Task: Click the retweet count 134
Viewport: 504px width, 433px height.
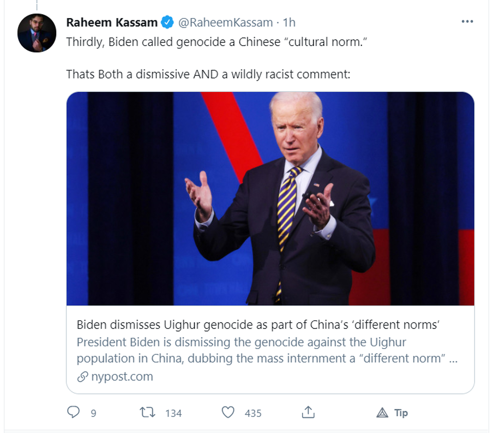Action: (173, 413)
